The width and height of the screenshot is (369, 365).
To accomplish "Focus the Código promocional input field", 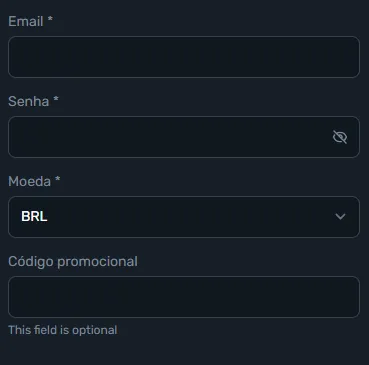I will (x=184, y=297).
